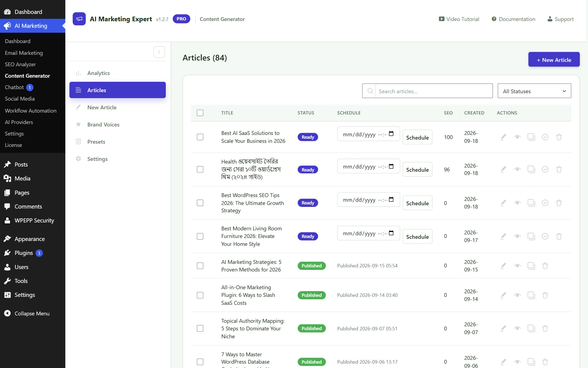Viewport: 588px width, 368px height.
Task: Mark Best AI SaaS Solutions as published
Action: click(545, 137)
